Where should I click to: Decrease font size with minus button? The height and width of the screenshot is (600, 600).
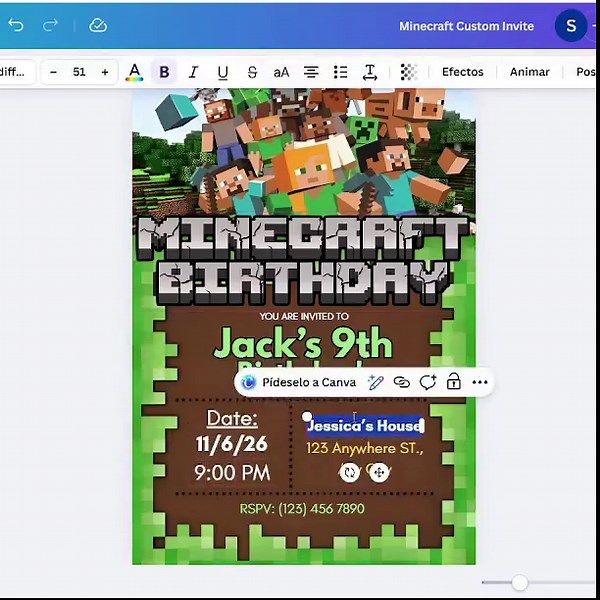(x=54, y=72)
